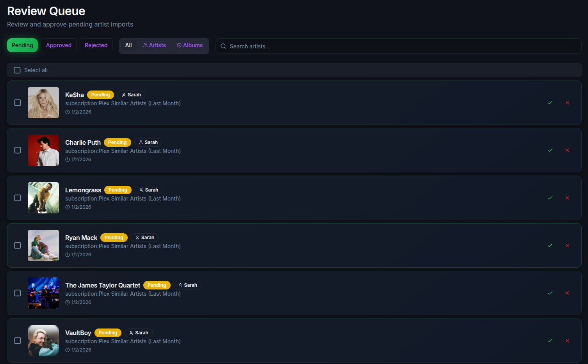This screenshot has height=364, width=588.
Task: Reject The James Taylor Quartet import
Action: pos(567,293)
